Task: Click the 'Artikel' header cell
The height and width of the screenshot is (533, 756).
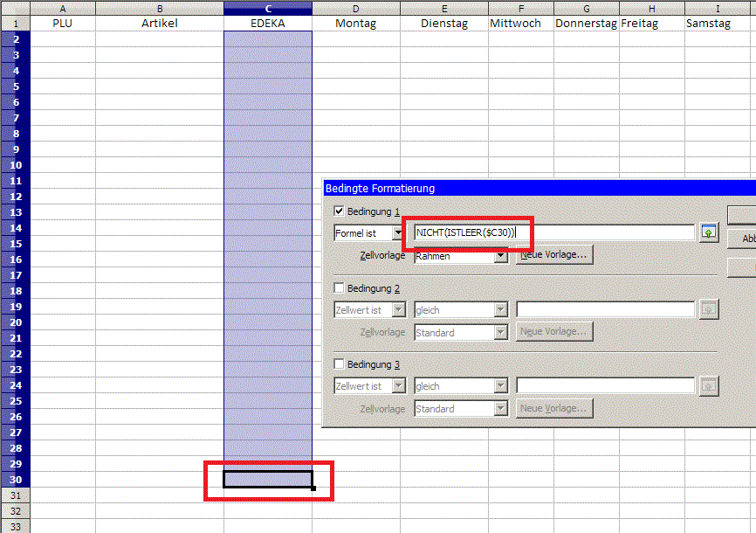Action: pos(159,24)
